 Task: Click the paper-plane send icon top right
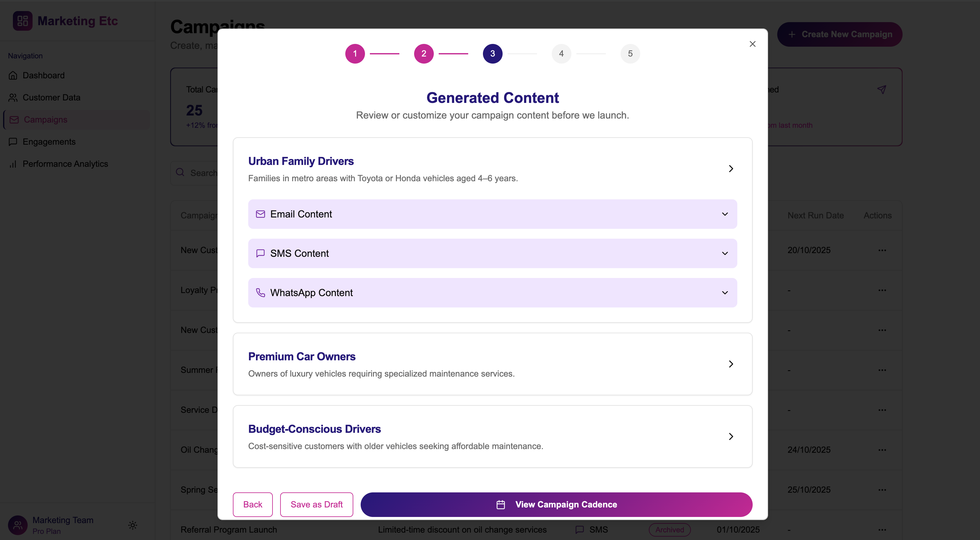(x=882, y=89)
